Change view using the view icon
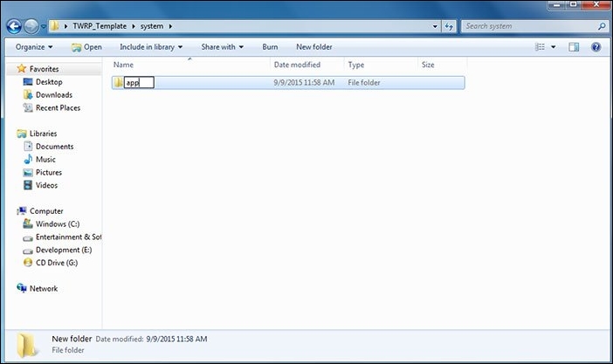 click(x=540, y=47)
